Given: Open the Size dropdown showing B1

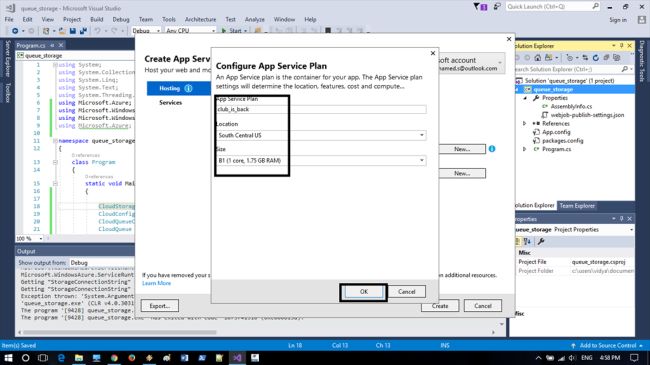Looking at the screenshot, I should pos(321,161).
